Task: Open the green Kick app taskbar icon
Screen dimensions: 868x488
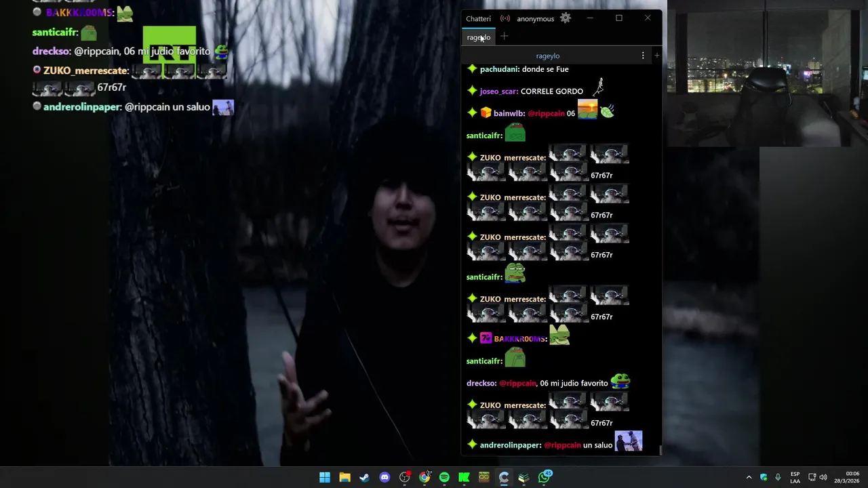Action: [465, 477]
